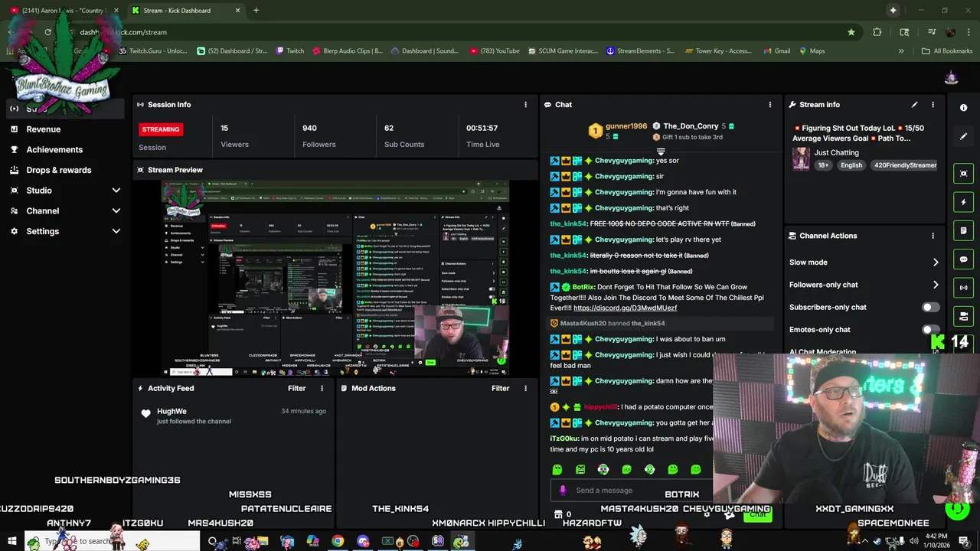
Task: Click the Stream info pencil edit icon
Action: tap(914, 105)
